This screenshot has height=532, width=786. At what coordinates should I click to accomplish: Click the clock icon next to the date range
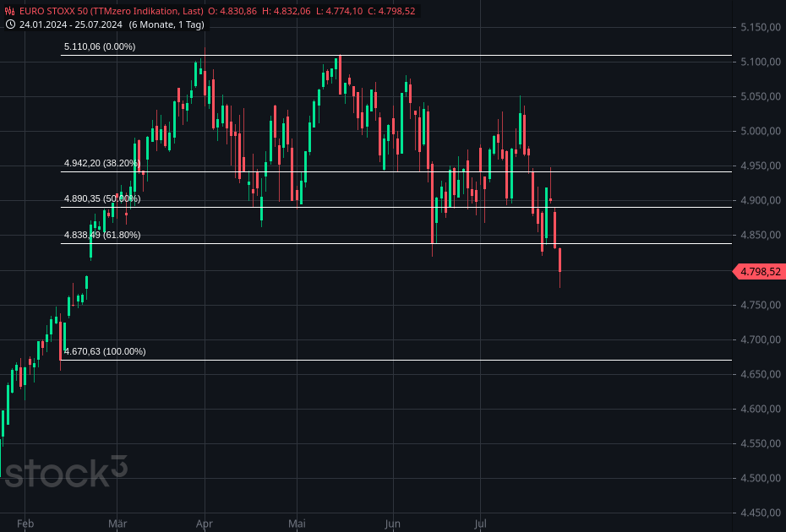[9, 25]
